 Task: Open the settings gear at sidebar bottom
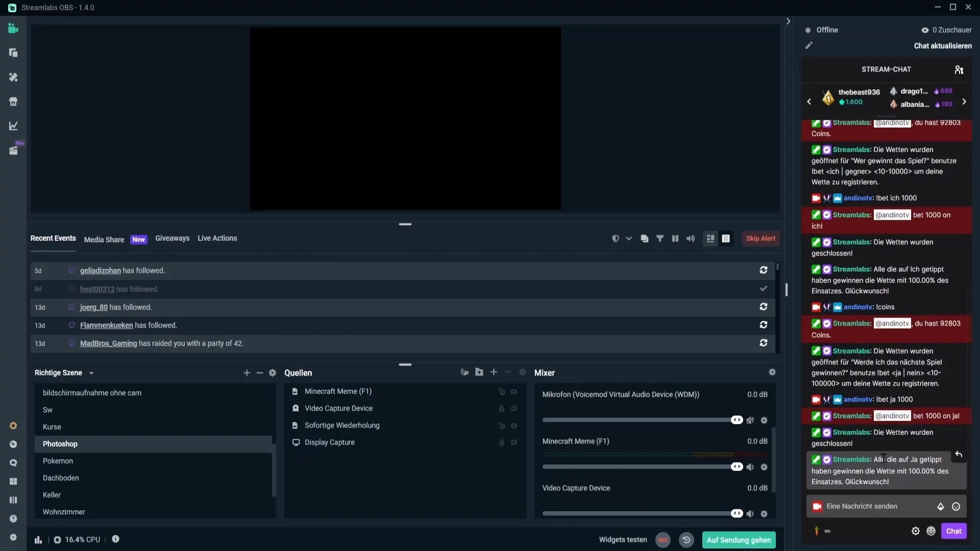coord(13,537)
